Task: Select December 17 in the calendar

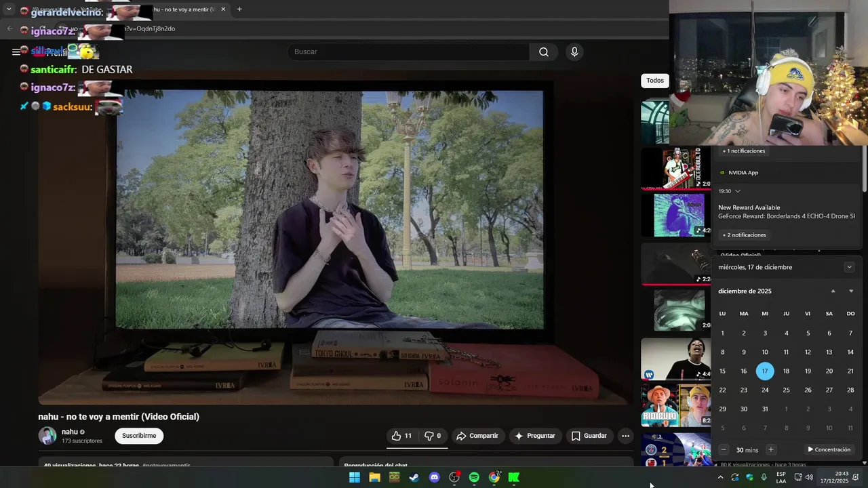Action: [765, 371]
